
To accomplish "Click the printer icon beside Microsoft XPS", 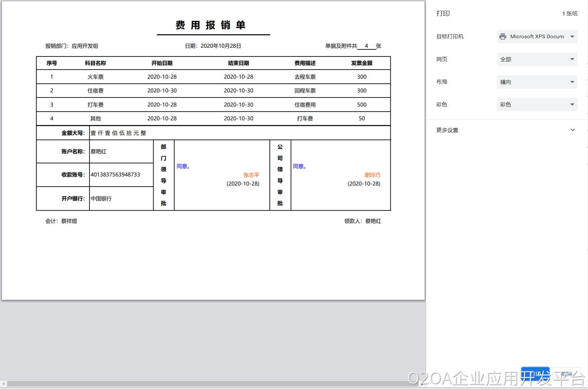I will click(x=503, y=37).
